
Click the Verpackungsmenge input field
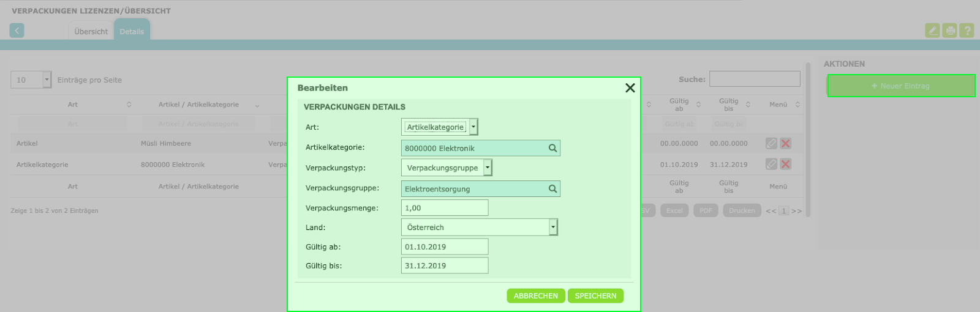coord(445,208)
